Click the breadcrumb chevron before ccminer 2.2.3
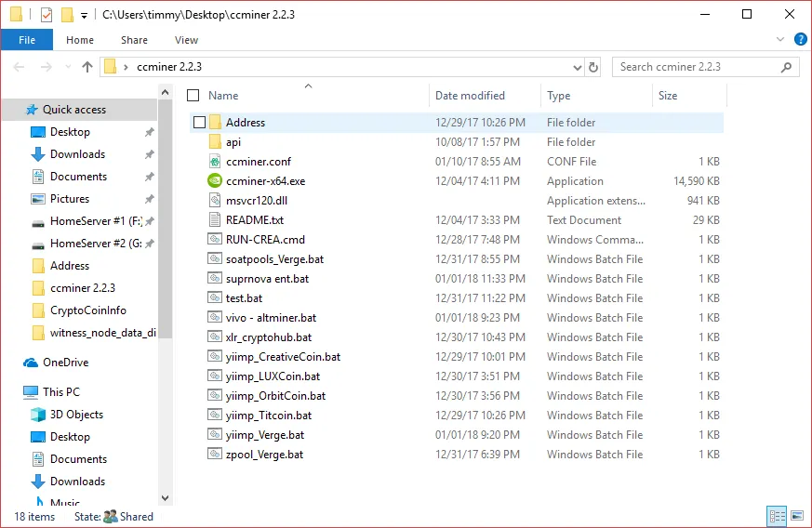812x528 pixels. point(126,67)
